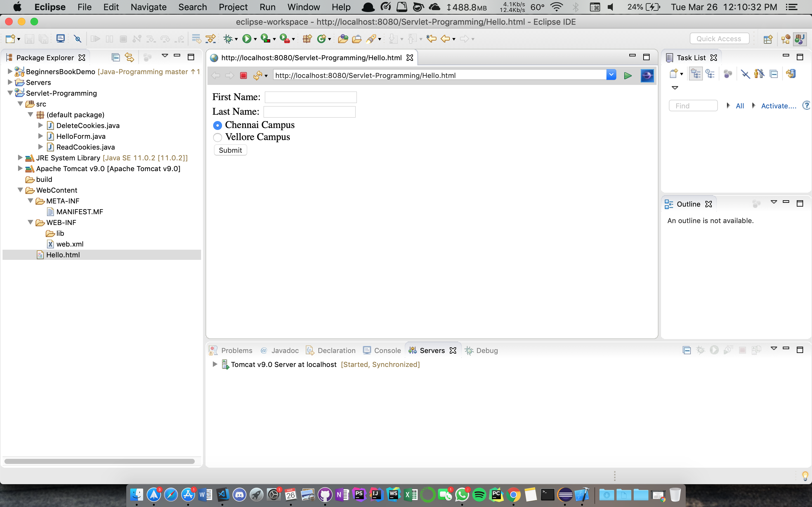
Task: Click the Run green play toolbar icon
Action: pyautogui.click(x=247, y=39)
